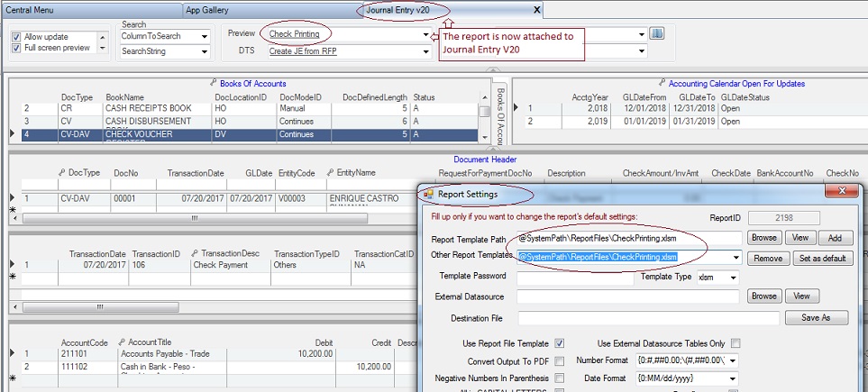Click Document Header horizontal scrollbar thumb
The image size is (868, 392).
click(195, 219)
